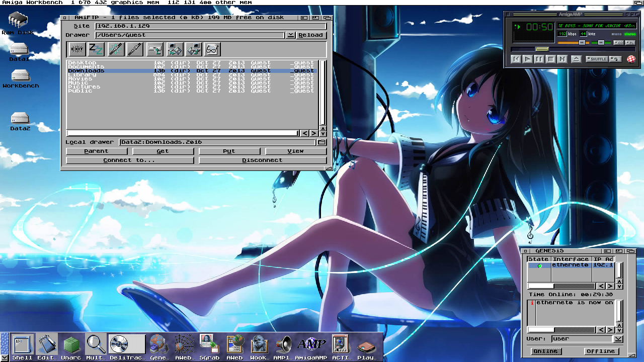Viewport: 644px width, 362px height.
Task: Click the parent directory arrow icon in AmiFTP
Action: [155, 49]
